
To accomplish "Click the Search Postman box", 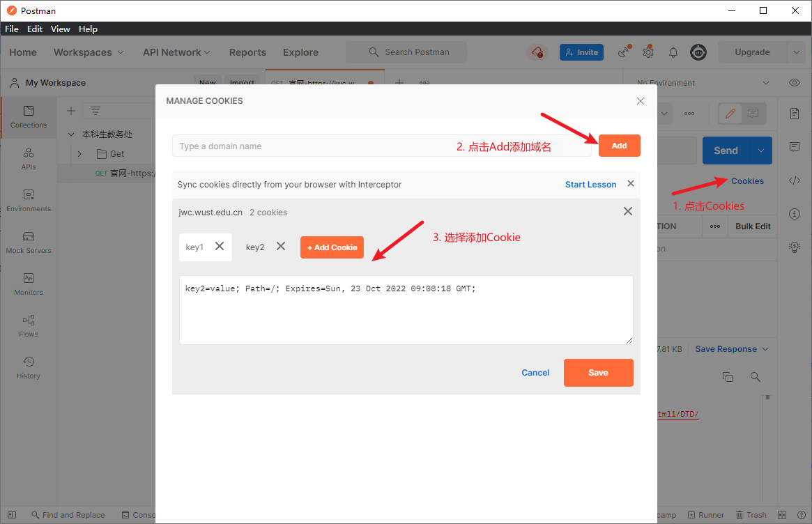I will [406, 52].
